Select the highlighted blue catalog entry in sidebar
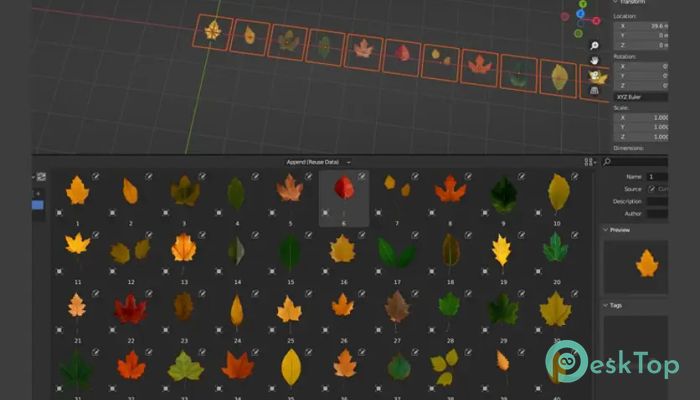Screen dimensions: 700x400 click(38, 205)
